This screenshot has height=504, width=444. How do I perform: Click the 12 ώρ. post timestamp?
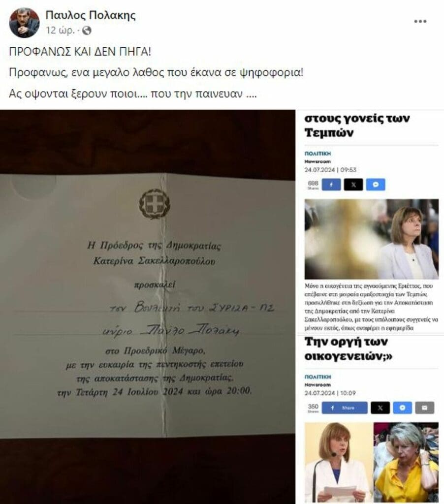coord(60,31)
